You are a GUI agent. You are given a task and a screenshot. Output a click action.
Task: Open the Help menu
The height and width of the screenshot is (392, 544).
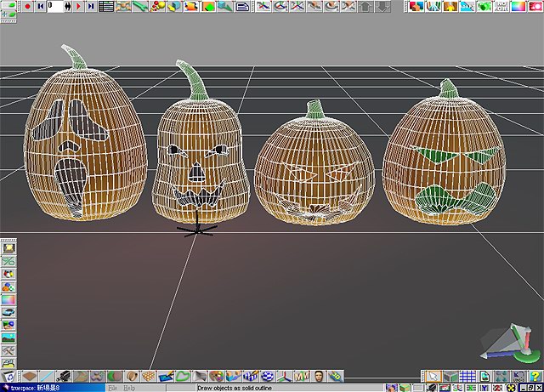click(129, 387)
